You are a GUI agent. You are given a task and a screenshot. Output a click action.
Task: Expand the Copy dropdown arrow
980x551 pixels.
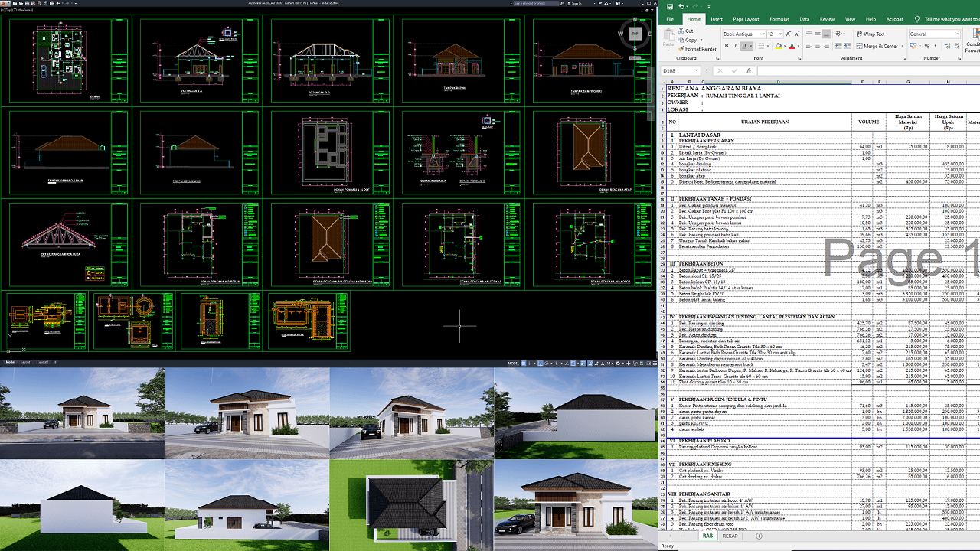coord(701,40)
